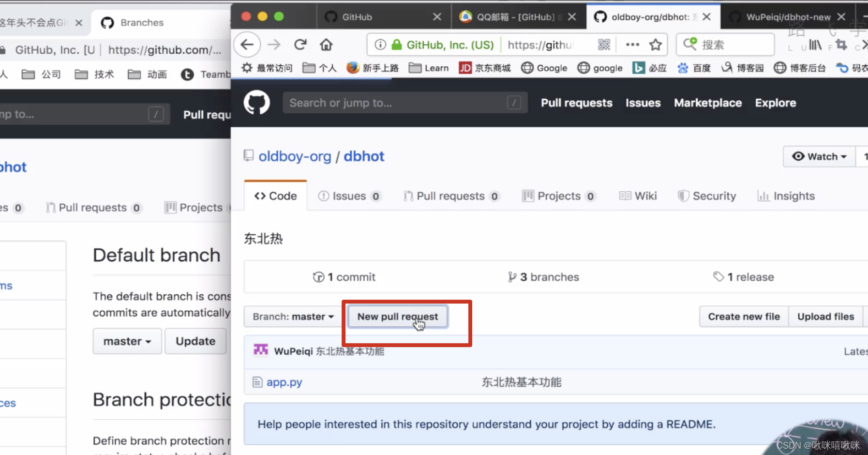Open the 百度 bookmark
This screenshot has height=455, width=868.
pyautogui.click(x=694, y=68)
